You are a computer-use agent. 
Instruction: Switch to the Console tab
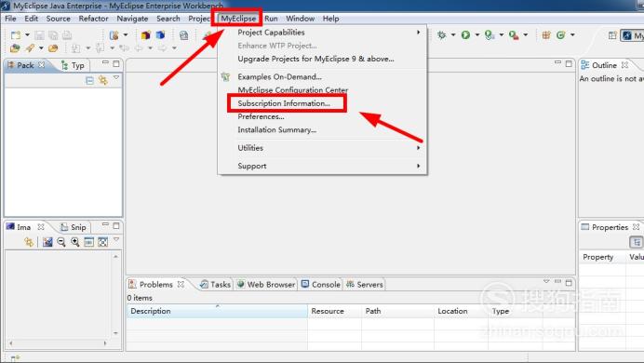tap(321, 284)
